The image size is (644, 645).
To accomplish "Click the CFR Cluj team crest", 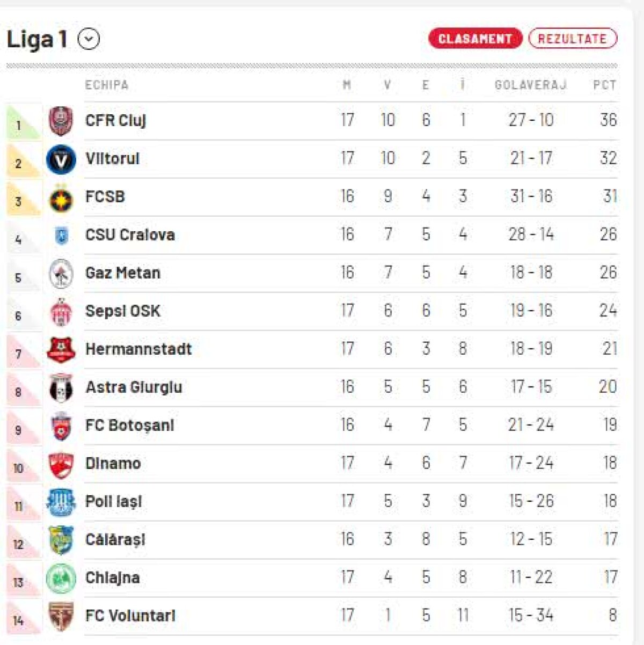I will point(61,120).
